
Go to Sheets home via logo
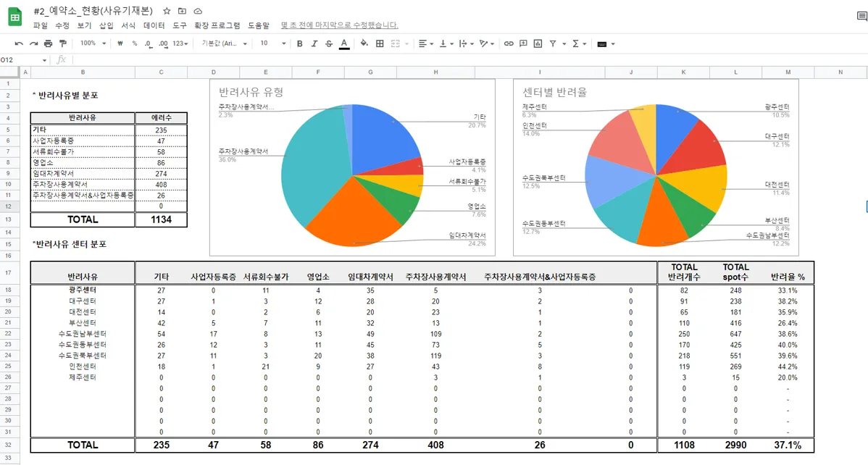(x=14, y=17)
